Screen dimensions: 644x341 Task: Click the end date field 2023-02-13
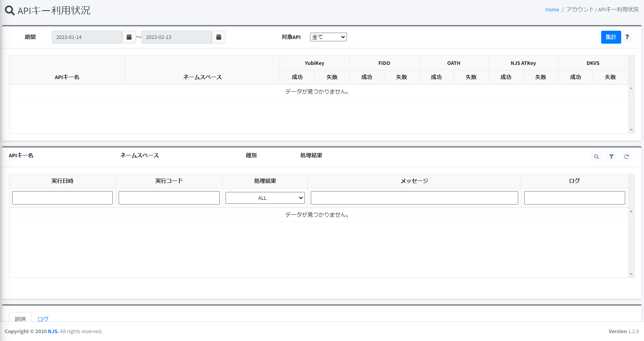tap(176, 37)
